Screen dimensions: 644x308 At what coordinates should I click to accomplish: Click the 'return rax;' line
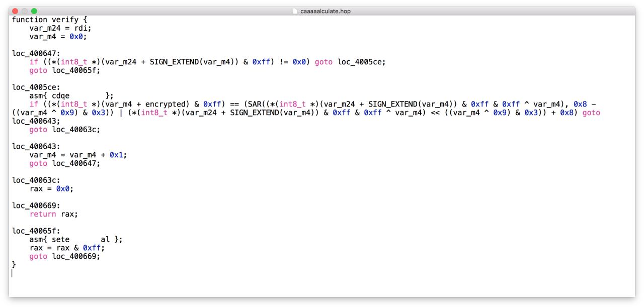tap(54, 214)
